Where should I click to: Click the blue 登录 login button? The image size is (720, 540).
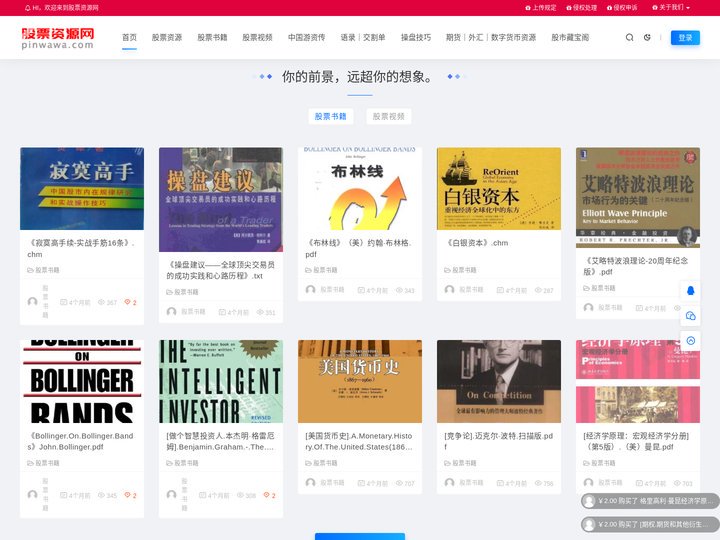click(685, 37)
